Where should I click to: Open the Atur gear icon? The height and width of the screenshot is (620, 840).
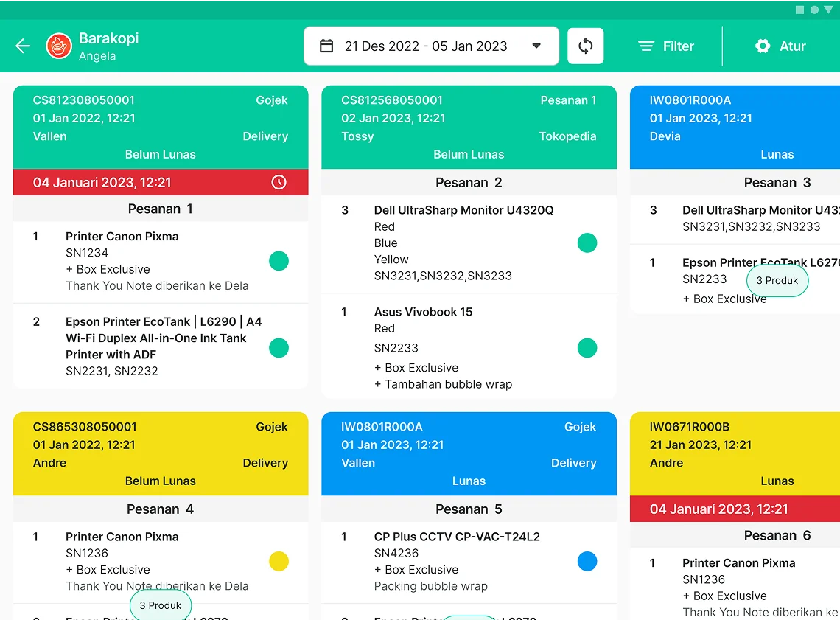(x=763, y=46)
